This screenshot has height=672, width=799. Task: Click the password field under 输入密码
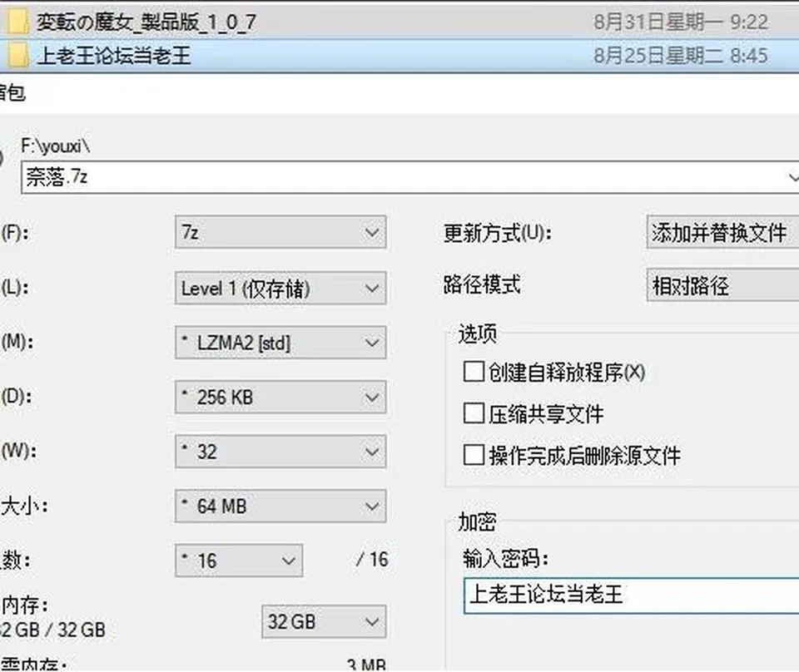(x=632, y=595)
